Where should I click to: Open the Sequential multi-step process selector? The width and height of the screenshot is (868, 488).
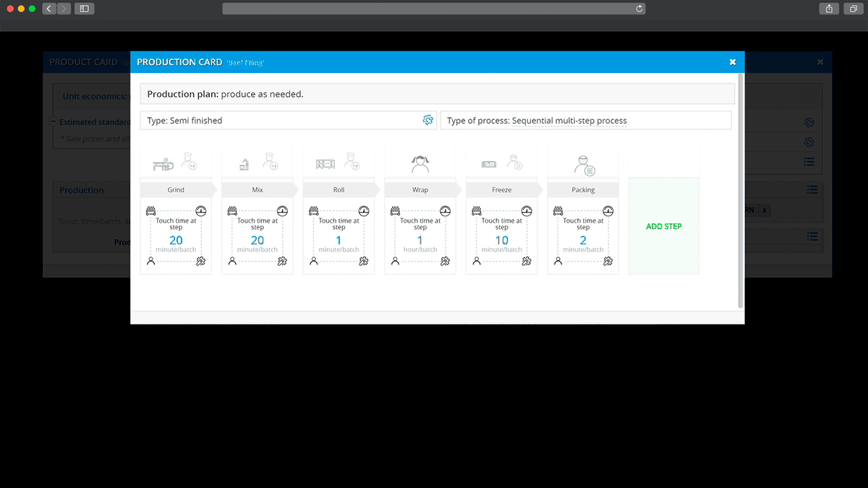[x=569, y=121]
